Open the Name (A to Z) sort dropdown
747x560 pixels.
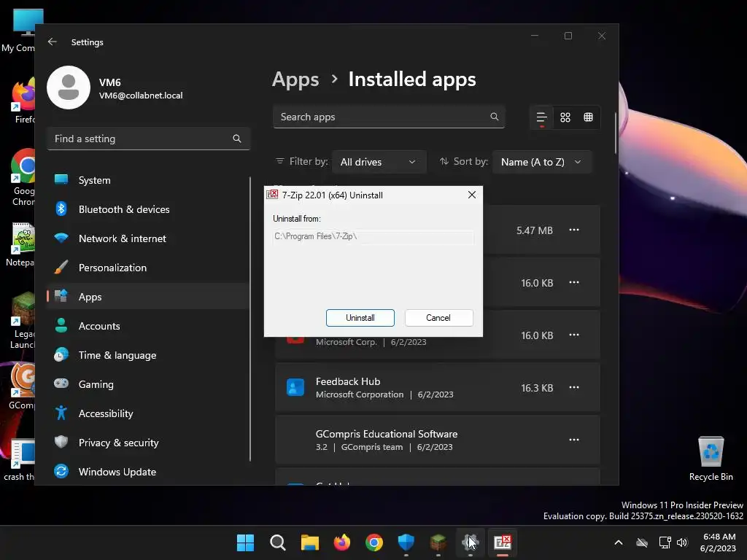(x=542, y=162)
